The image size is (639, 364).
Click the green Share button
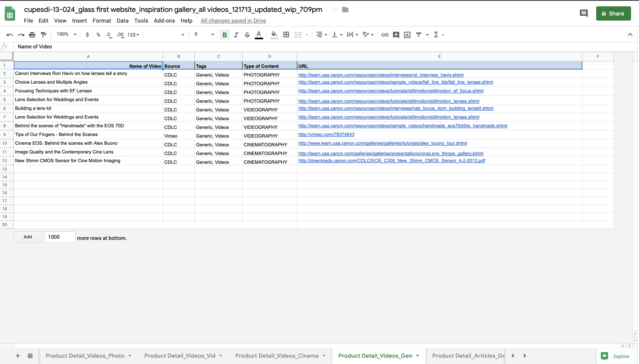[x=613, y=14]
